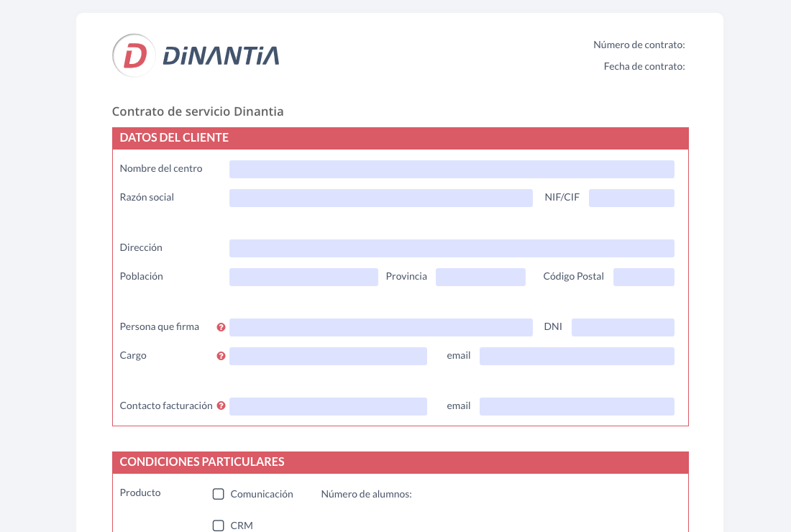The width and height of the screenshot is (791, 532).
Task: Click into the Razón social input
Action: pos(380,198)
